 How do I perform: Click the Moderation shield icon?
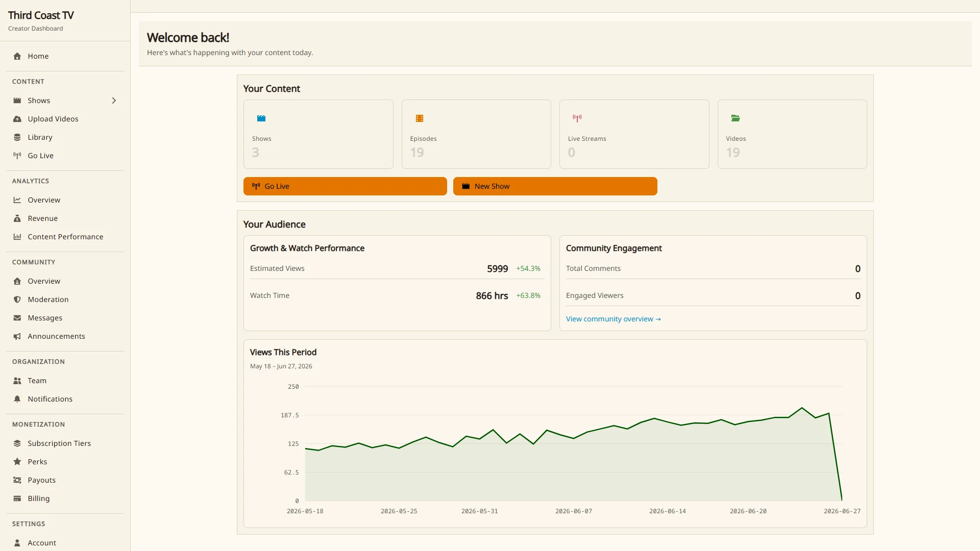coord(17,299)
